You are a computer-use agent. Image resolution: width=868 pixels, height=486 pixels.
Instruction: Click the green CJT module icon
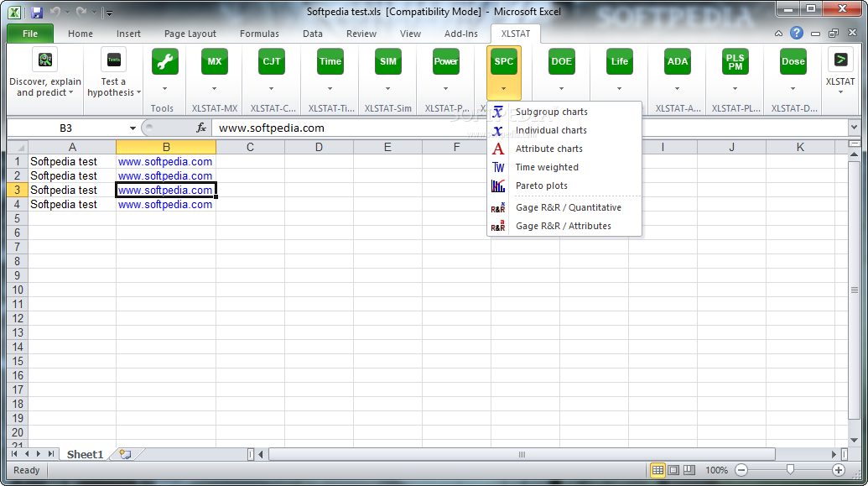click(x=271, y=61)
